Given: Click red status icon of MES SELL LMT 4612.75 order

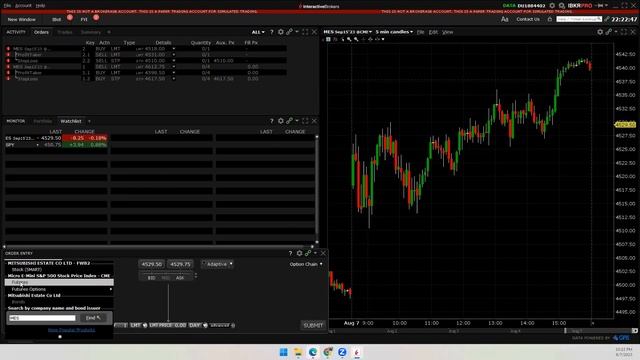Looking at the screenshot, I should click(x=8, y=67).
